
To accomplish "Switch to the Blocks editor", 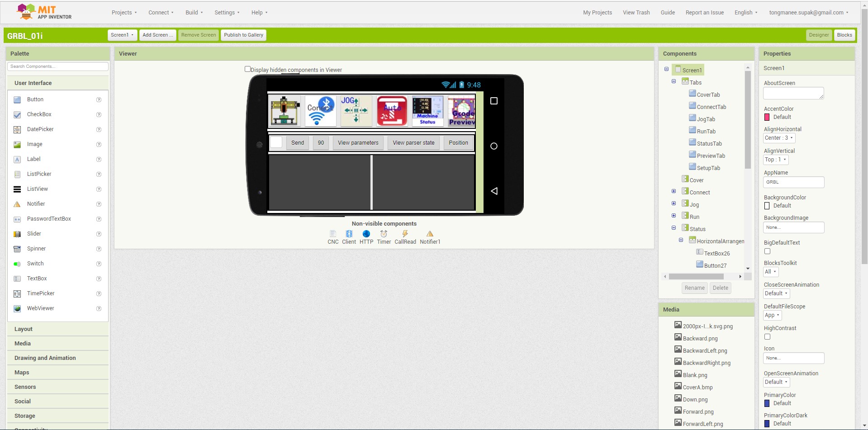I will pyautogui.click(x=844, y=35).
